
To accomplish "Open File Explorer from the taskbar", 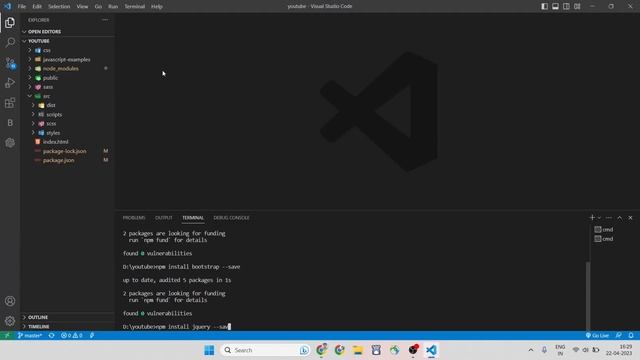I will click(x=358, y=350).
